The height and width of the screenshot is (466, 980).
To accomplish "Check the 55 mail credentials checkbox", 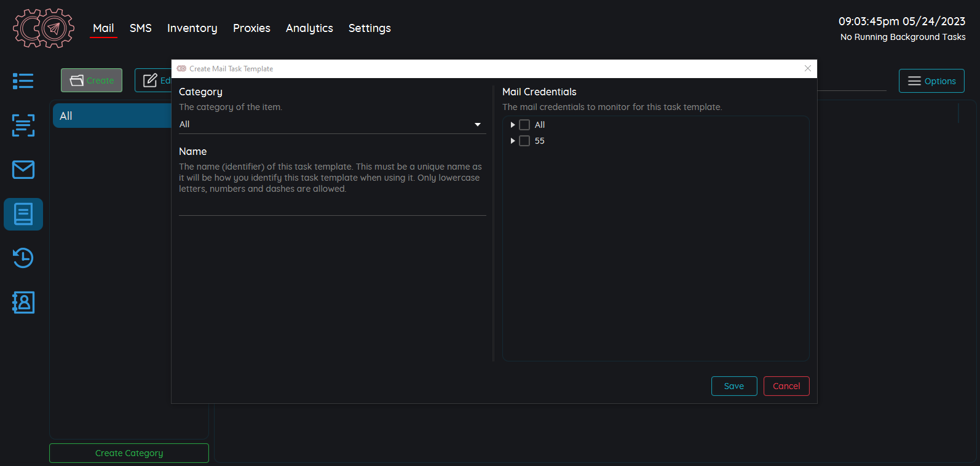I will click(x=524, y=141).
